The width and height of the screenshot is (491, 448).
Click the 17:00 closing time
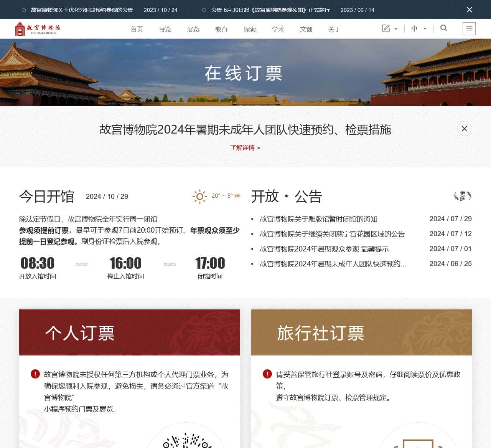click(x=210, y=263)
